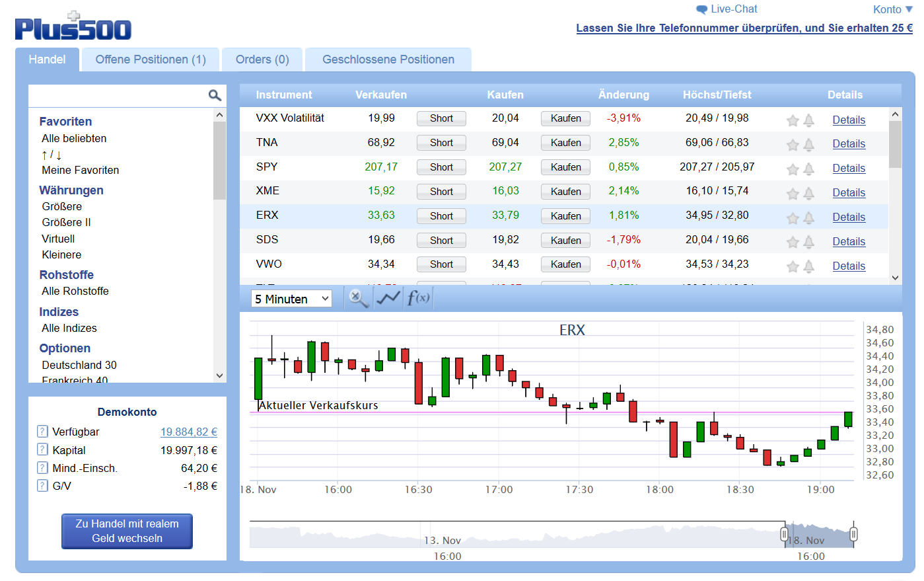The width and height of the screenshot is (924, 581).
Task: Select the ERX instrument name
Action: (267, 215)
